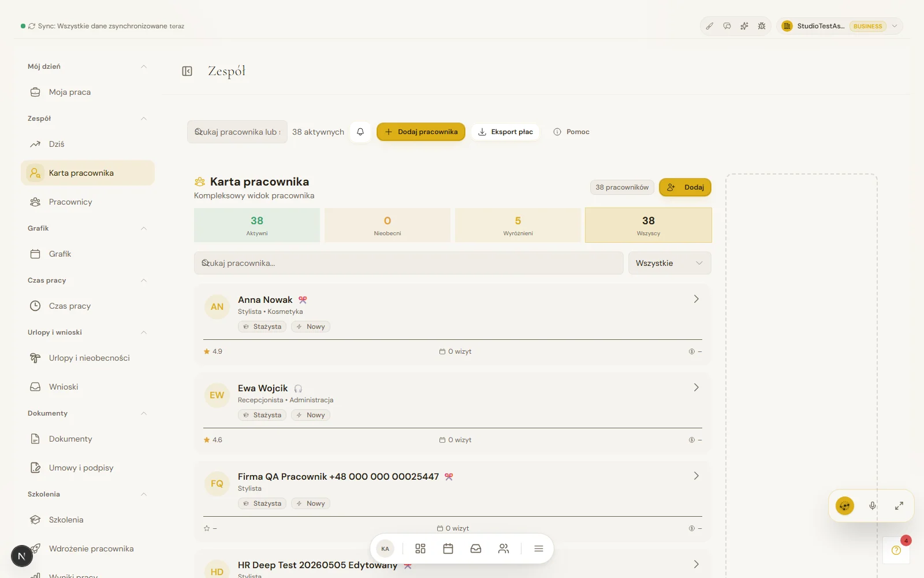This screenshot has height=578, width=924.
Task: Click the KA avatar in bottom dock
Action: pyautogui.click(x=385, y=549)
